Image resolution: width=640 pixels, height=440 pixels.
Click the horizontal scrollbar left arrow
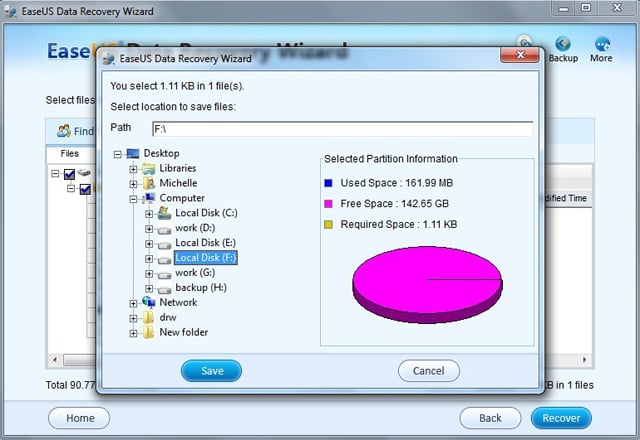pos(55,360)
